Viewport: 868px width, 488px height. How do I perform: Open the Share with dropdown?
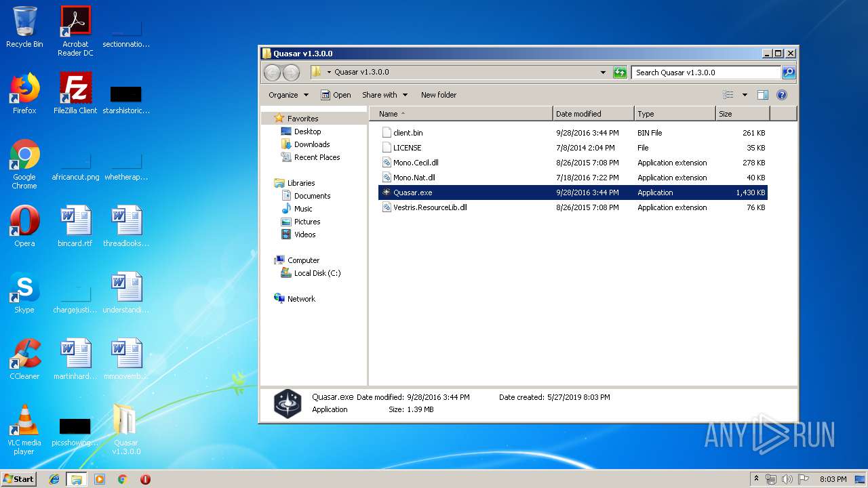click(384, 95)
